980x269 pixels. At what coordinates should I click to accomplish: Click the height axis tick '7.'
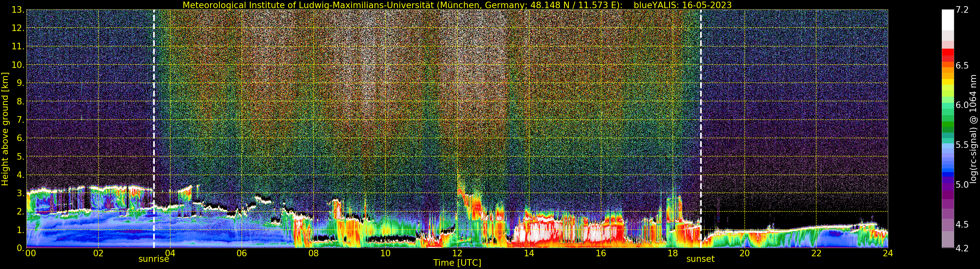click(x=20, y=120)
